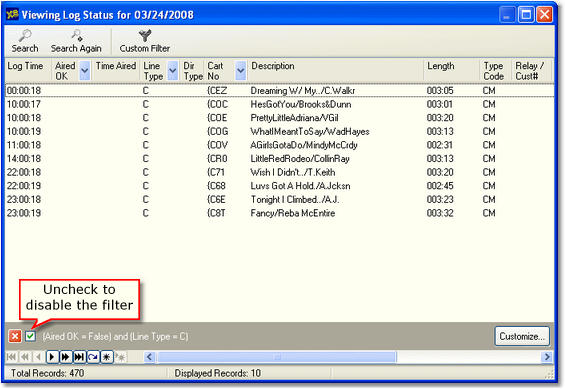Open the Customize filter button

pyautogui.click(x=522, y=336)
